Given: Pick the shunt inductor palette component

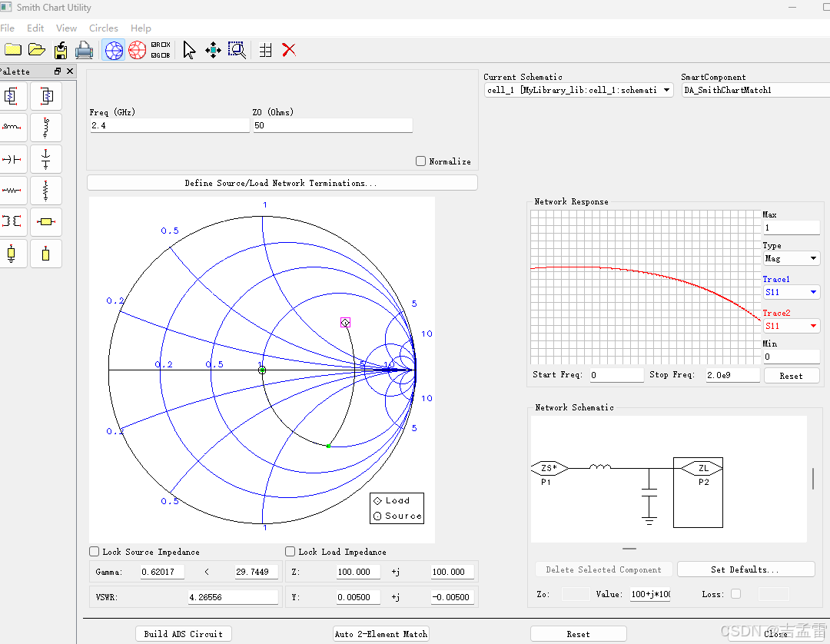Looking at the screenshot, I should pos(46,127).
